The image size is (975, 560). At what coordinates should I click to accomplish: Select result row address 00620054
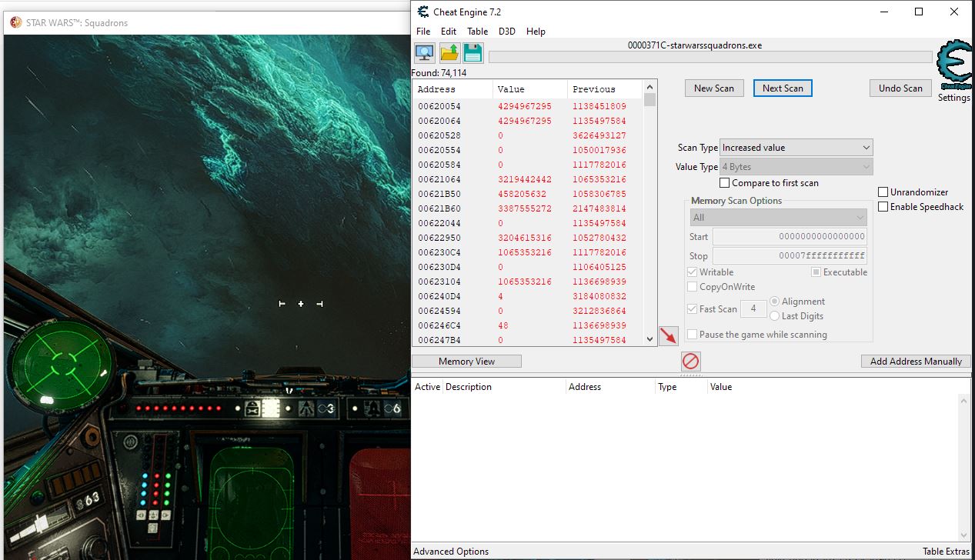(x=527, y=106)
